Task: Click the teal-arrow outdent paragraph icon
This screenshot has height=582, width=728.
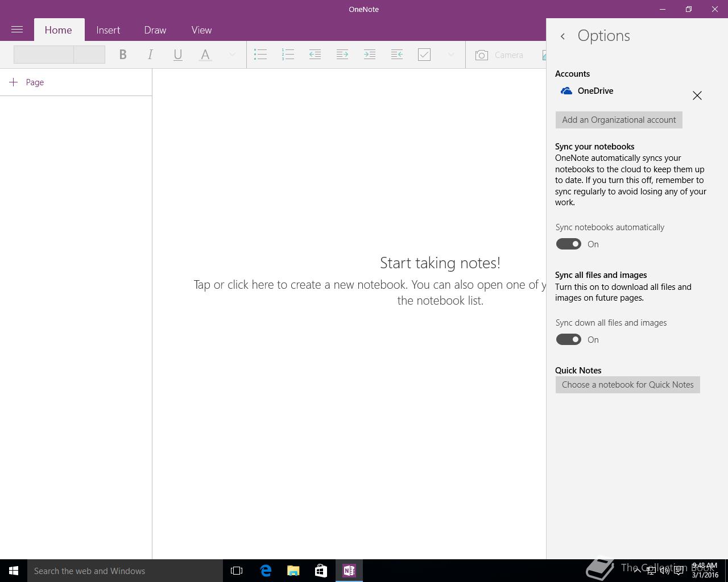Action: pyautogui.click(x=397, y=55)
